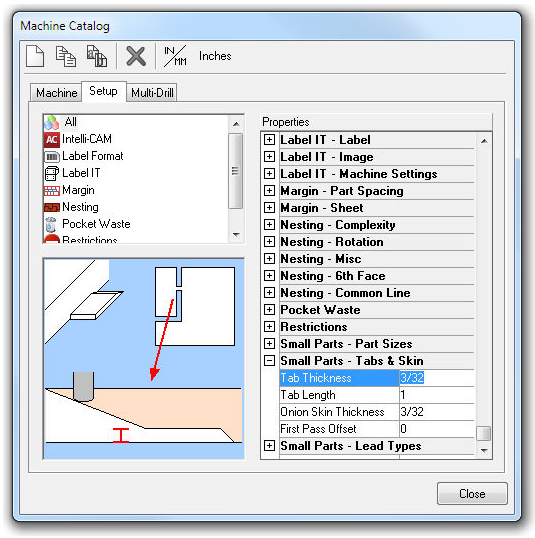Toggle the IN/MM units icon
Image resolution: width=535 pixels, height=538 pixels.
click(175, 56)
